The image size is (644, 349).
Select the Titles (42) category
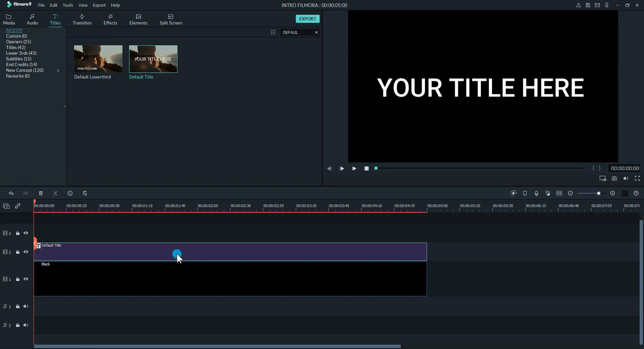point(15,47)
